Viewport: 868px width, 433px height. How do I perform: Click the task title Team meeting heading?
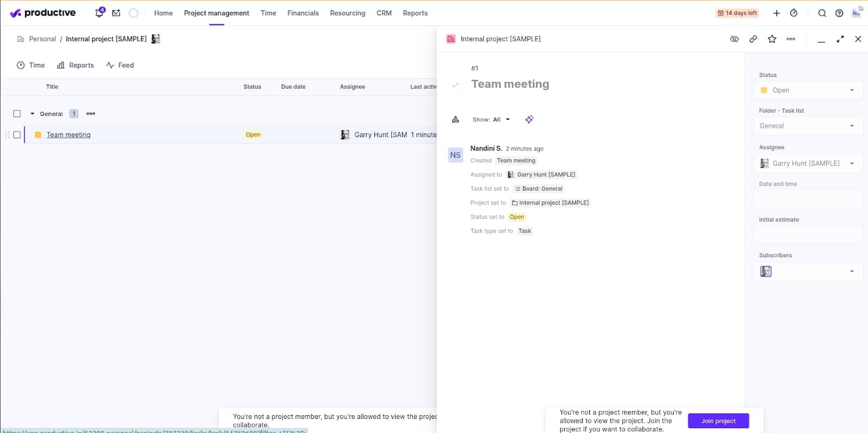tap(510, 84)
